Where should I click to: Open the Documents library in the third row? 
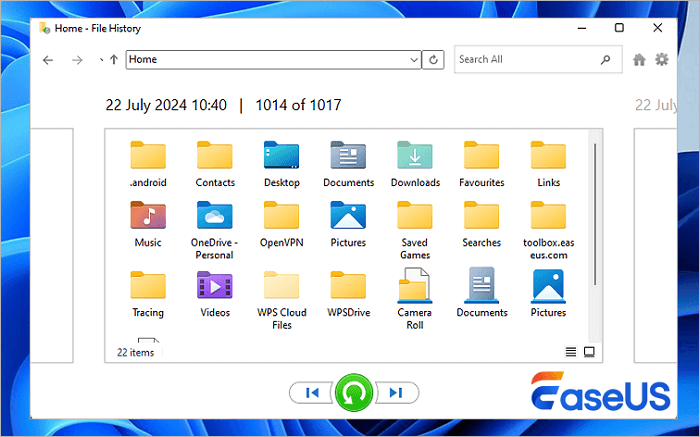coord(481,292)
